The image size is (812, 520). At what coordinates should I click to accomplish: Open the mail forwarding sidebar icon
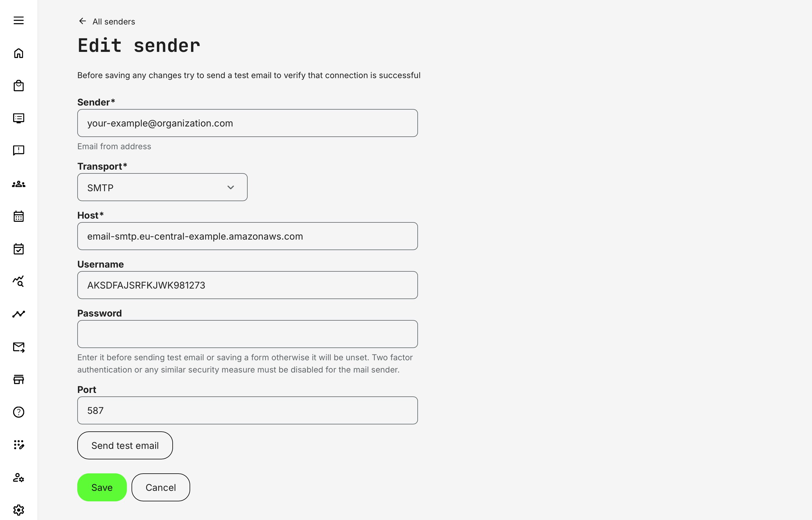pos(19,347)
